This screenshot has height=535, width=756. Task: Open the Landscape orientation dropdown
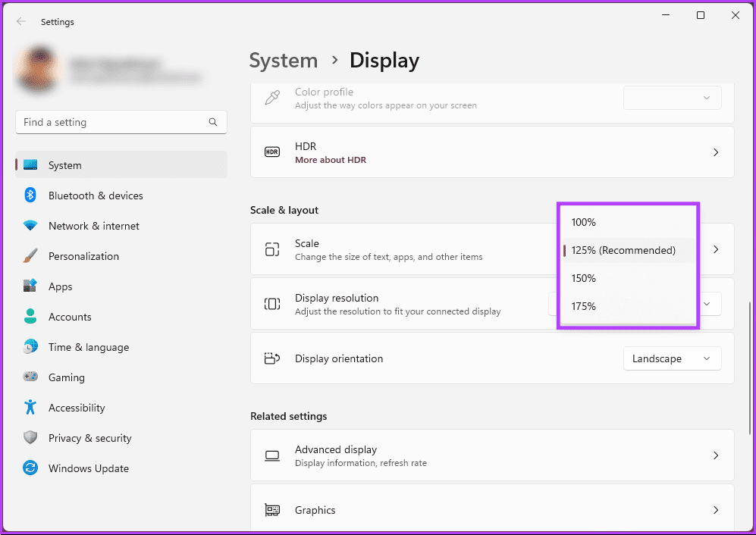pos(672,358)
